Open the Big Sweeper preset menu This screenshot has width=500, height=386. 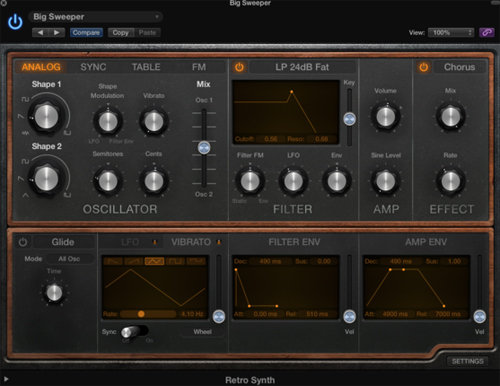click(96, 17)
